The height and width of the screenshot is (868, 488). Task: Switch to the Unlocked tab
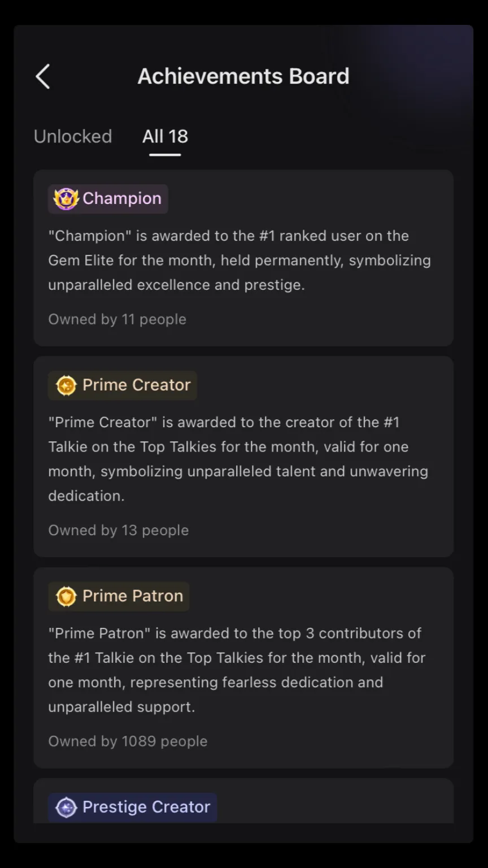click(x=73, y=136)
